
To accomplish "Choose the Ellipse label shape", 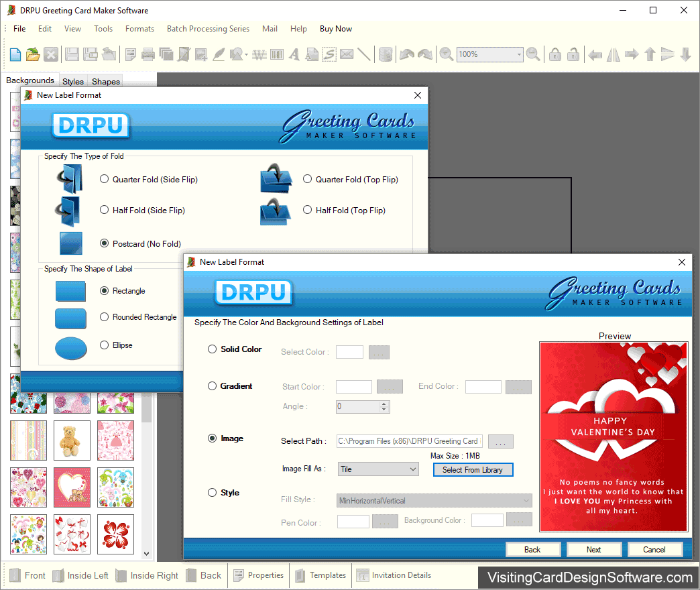I will coord(105,345).
